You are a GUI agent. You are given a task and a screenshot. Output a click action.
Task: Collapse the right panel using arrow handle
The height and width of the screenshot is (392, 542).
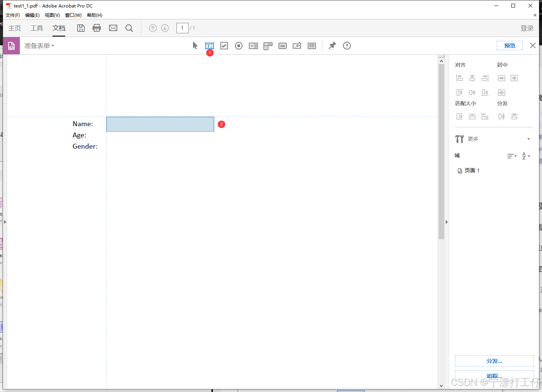[x=446, y=222]
